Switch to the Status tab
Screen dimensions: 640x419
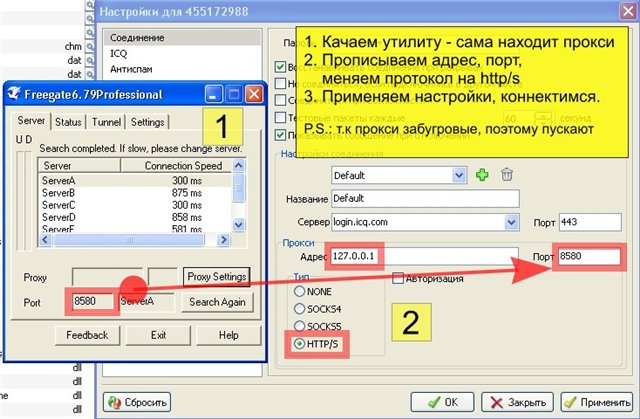68,122
